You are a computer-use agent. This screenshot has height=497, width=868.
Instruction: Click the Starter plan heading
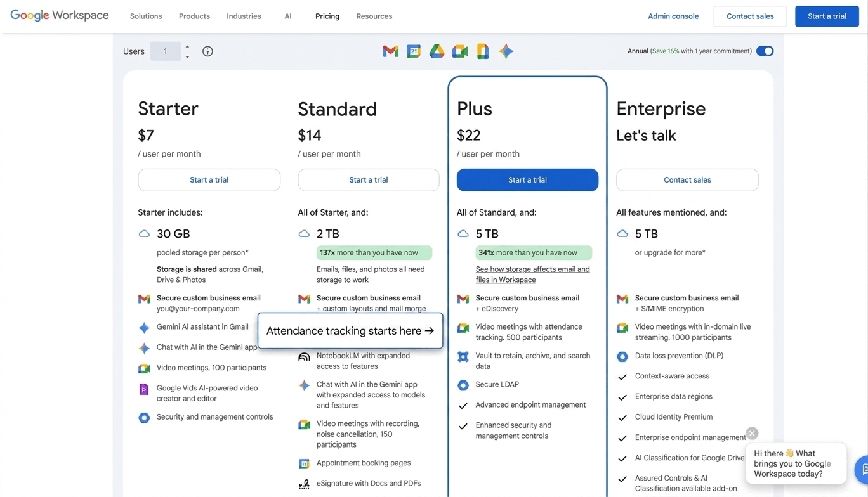tap(168, 109)
